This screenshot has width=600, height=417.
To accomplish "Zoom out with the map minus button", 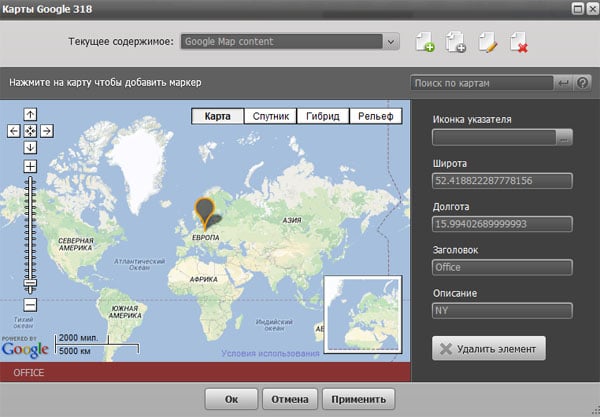I will point(30,304).
